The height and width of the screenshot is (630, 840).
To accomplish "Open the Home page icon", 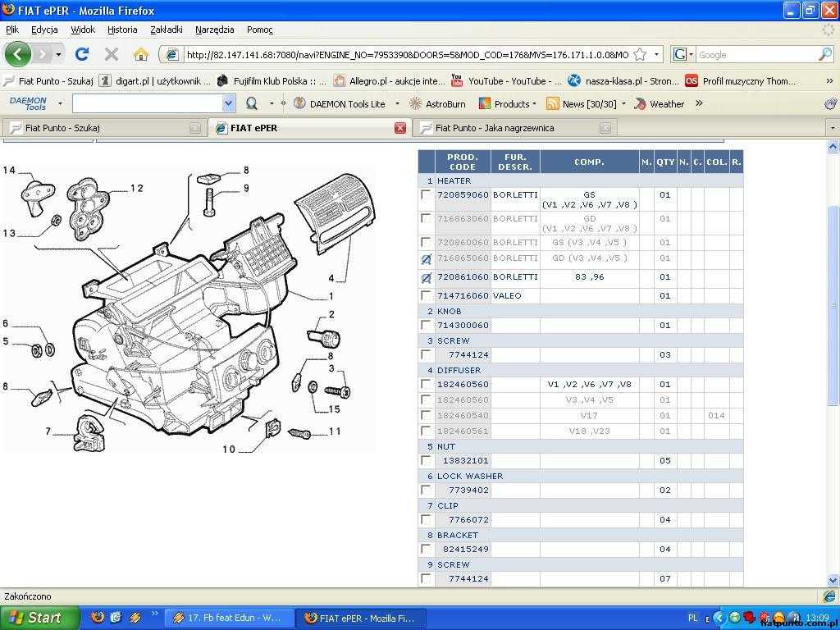I will coord(140,54).
